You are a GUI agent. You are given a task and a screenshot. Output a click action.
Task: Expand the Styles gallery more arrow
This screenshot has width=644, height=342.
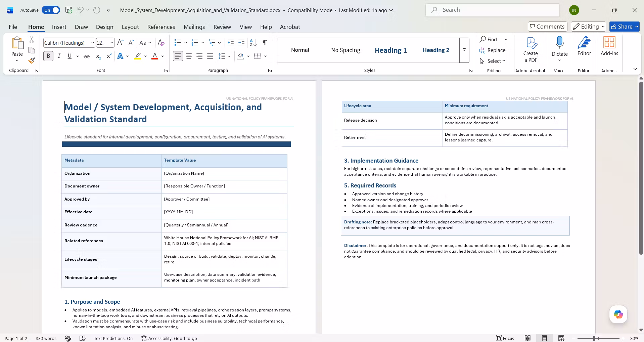[x=464, y=50]
